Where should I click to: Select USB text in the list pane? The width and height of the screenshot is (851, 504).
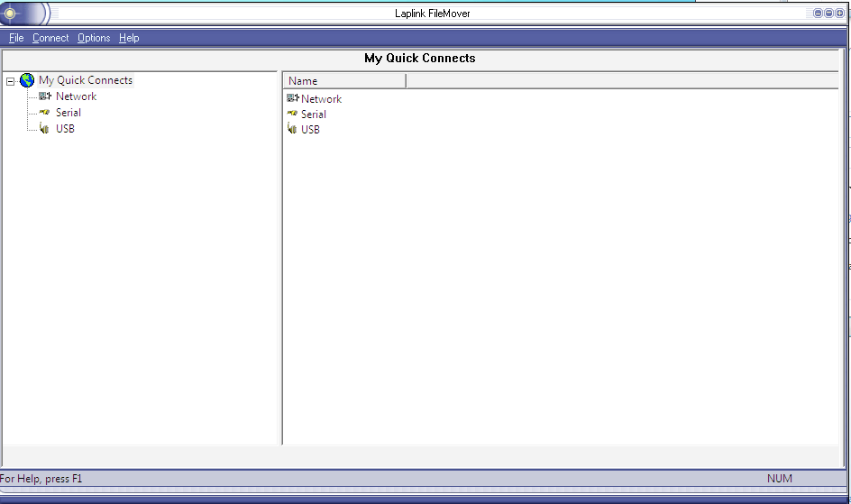pyautogui.click(x=310, y=130)
